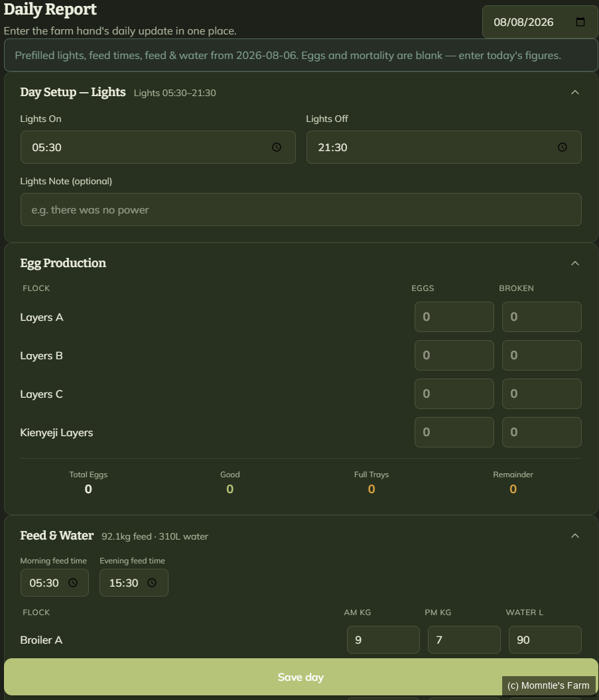Click the Layers B flock label
Viewport: 599px width, 700px height.
42,356
